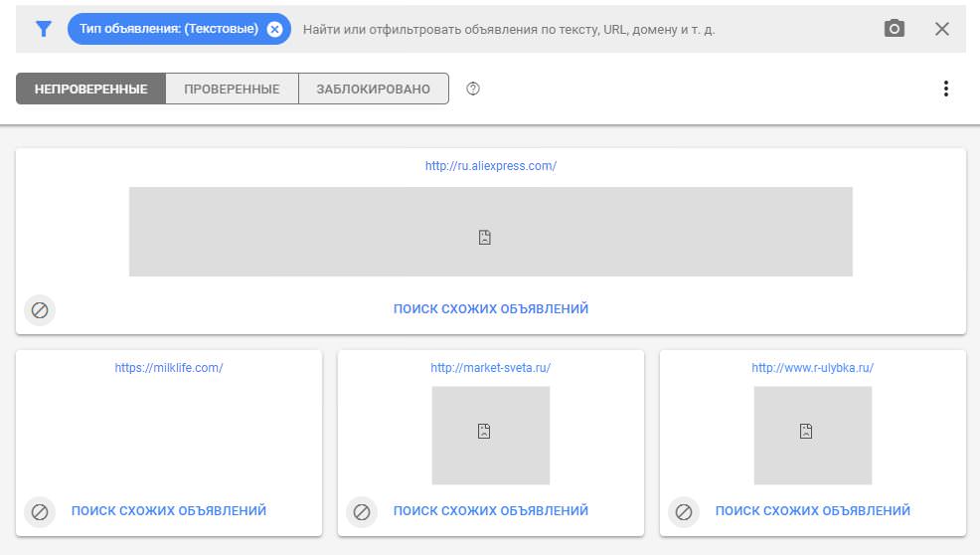This screenshot has width=980, height=555.
Task: Block the milklife.com ad using block icon
Action: [40, 511]
